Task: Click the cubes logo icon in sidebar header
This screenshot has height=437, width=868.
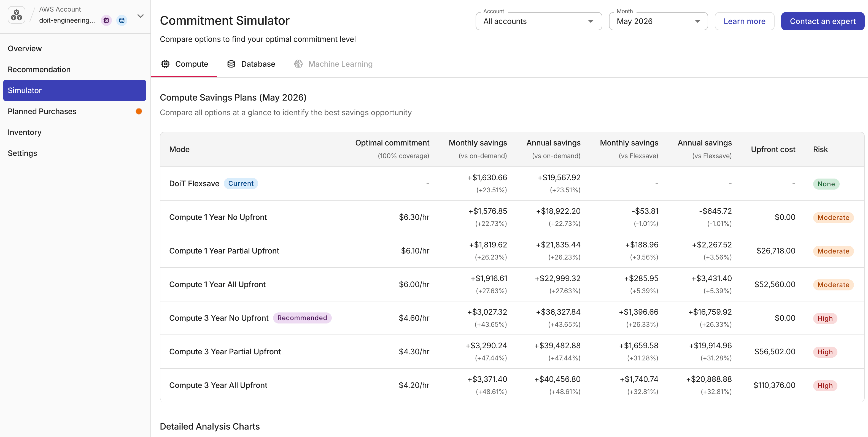Action: [16, 15]
